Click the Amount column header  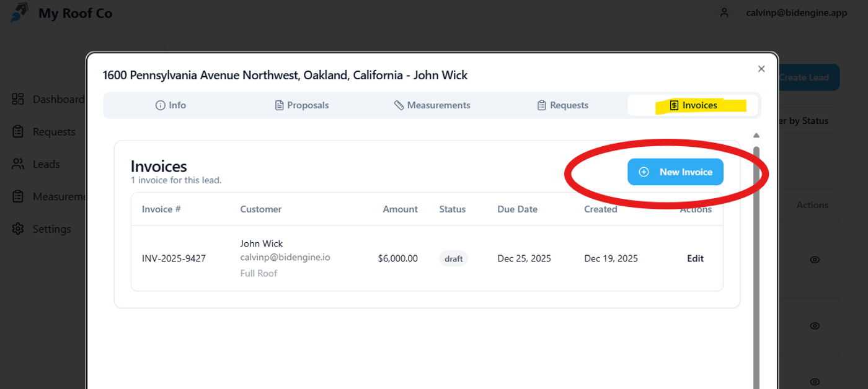400,209
